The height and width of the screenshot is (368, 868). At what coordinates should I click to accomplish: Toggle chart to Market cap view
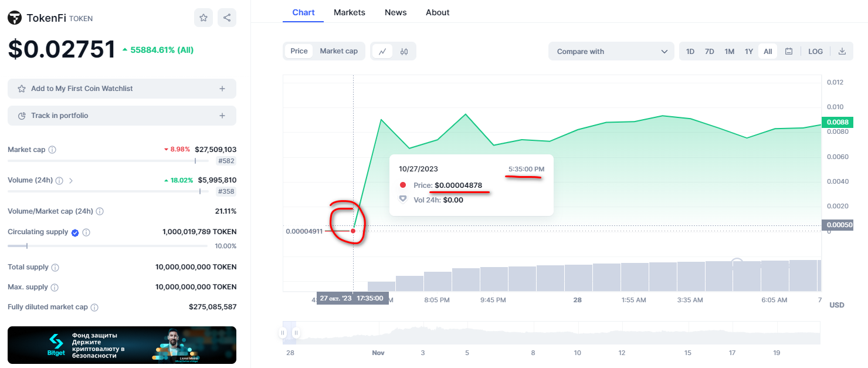click(338, 51)
